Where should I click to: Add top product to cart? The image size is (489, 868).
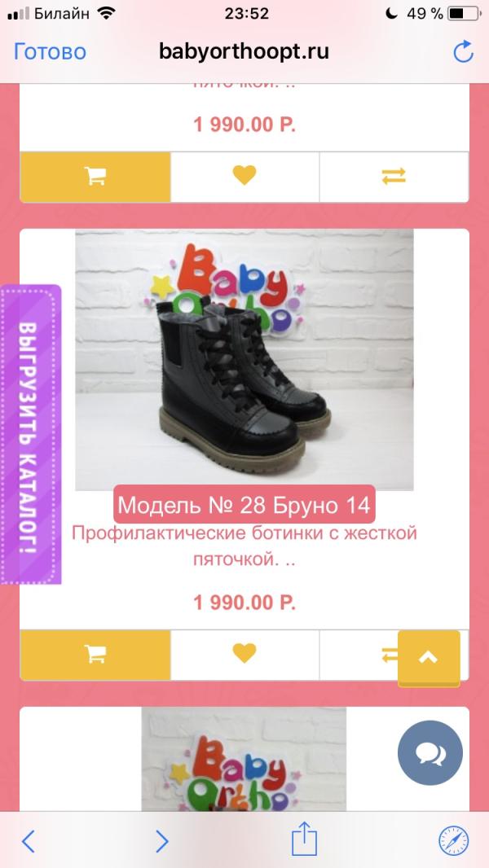point(95,177)
